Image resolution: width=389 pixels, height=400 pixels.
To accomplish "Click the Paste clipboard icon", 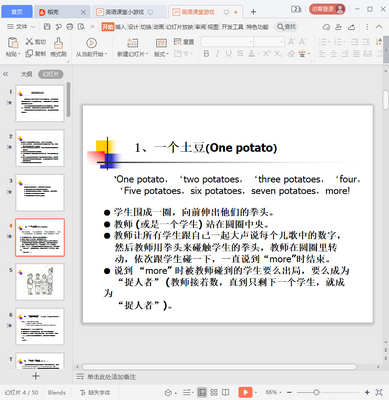I will click(x=13, y=43).
